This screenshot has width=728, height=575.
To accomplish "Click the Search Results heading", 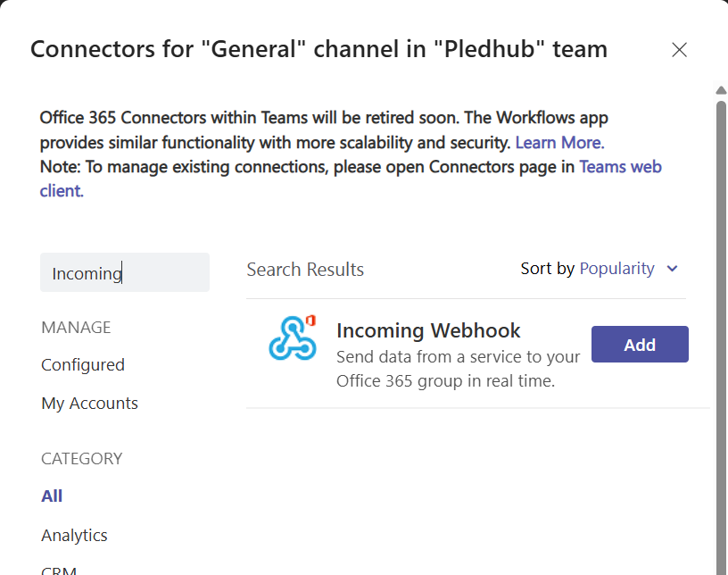I will [305, 269].
